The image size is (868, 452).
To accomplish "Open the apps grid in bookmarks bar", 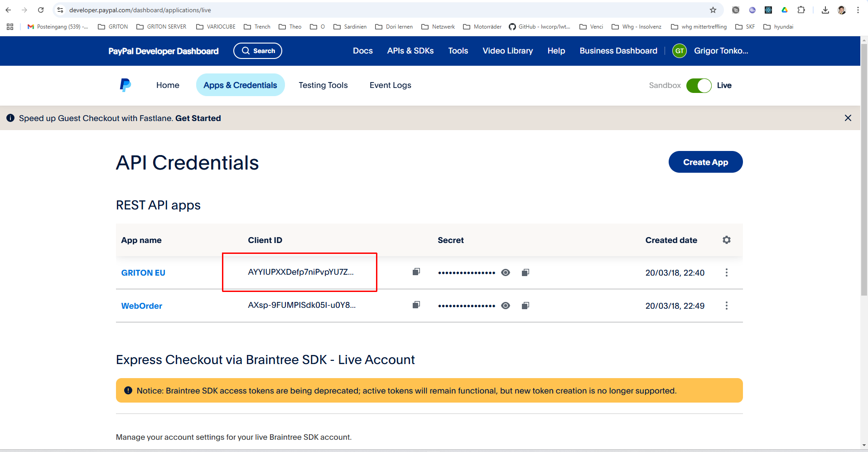I will [10, 27].
